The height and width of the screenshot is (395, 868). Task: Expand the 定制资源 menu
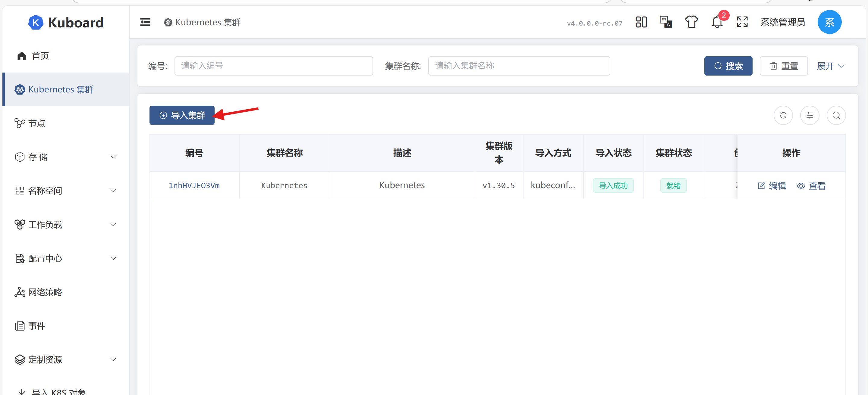click(x=66, y=360)
